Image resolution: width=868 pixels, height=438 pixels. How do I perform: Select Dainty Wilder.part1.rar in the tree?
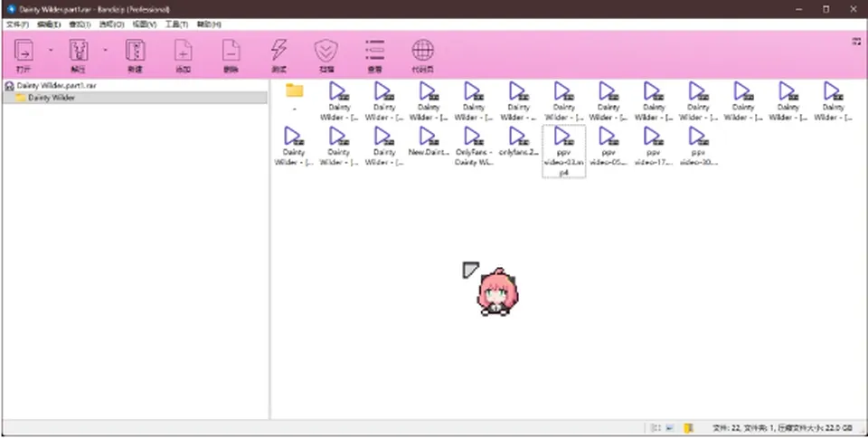56,86
